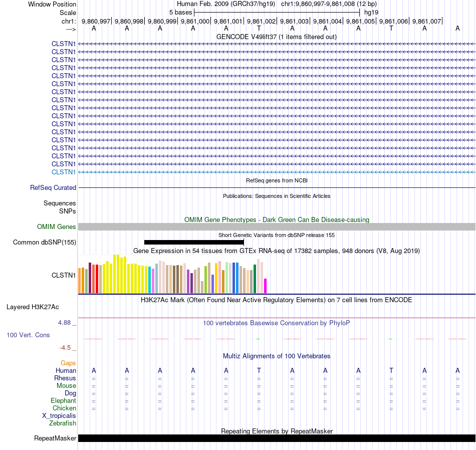Click the hg19 label beside the scale bar
The height and width of the screenshot is (450, 476).
point(371,13)
